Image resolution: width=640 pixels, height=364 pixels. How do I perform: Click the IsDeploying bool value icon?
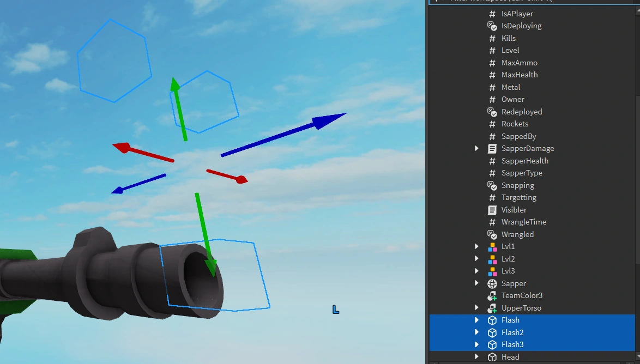[x=492, y=26]
